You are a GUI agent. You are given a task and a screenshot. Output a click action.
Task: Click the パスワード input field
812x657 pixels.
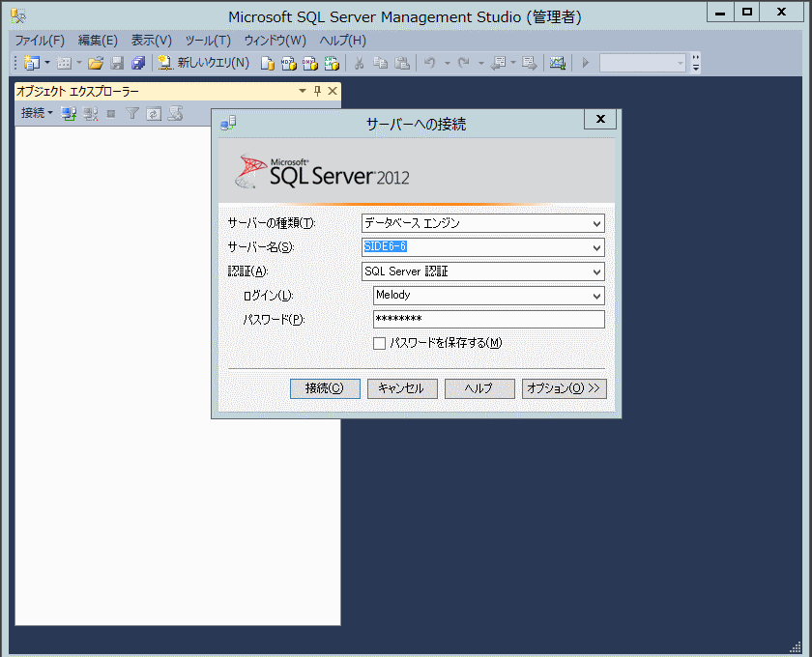point(488,319)
